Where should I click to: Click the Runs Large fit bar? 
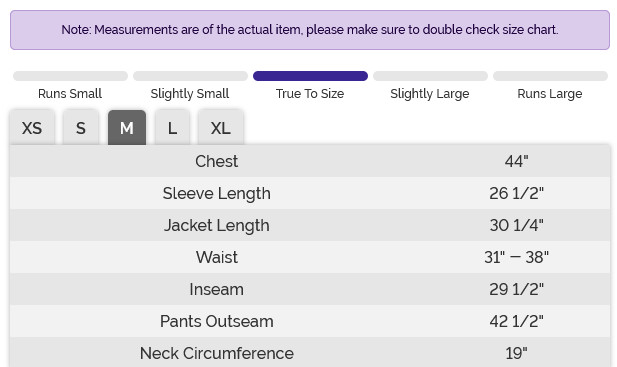pyautogui.click(x=550, y=76)
